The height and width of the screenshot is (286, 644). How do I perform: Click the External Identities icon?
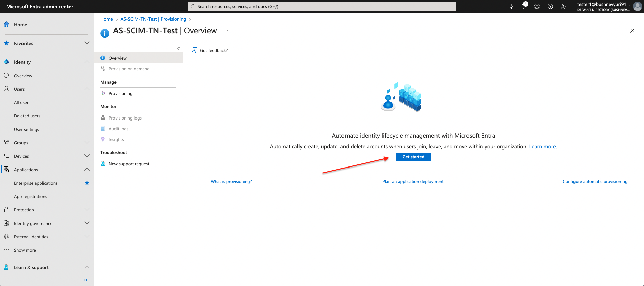point(6,236)
